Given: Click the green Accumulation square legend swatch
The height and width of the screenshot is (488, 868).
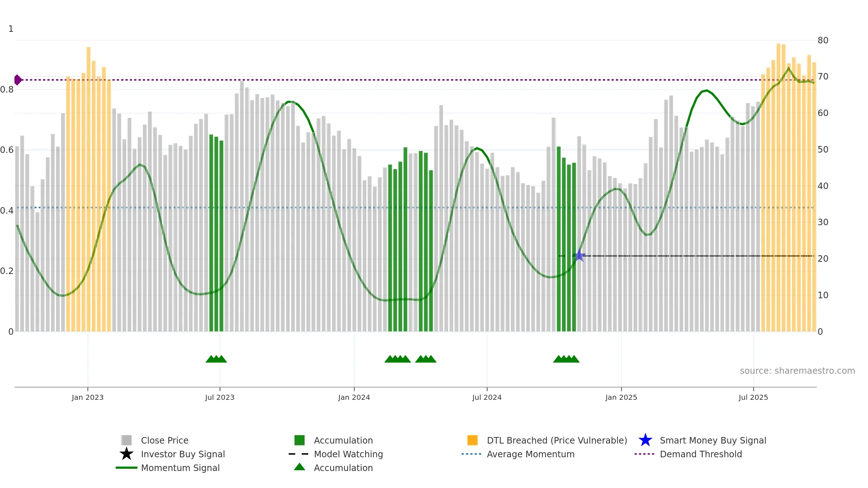Looking at the screenshot, I should 299,440.
